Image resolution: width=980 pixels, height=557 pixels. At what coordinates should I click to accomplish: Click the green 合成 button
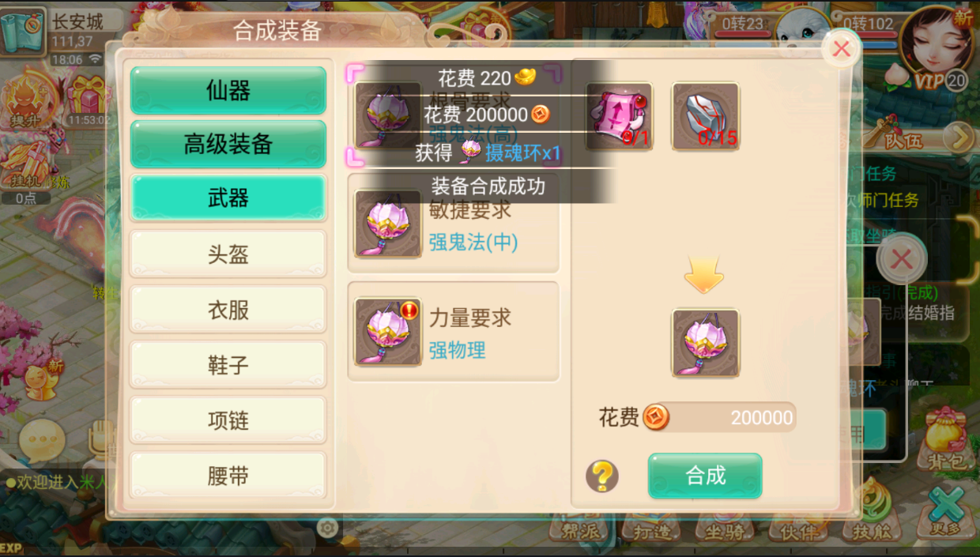click(705, 476)
